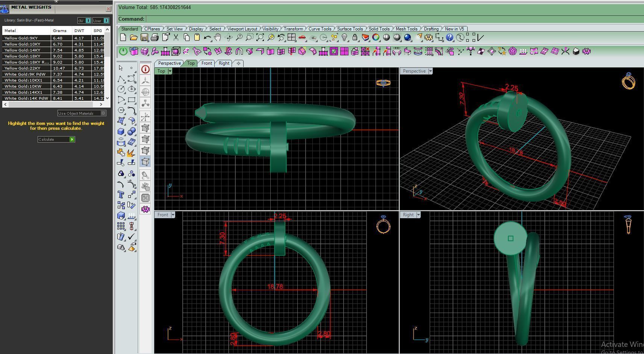Open the Help question mark icon
This screenshot has height=354, width=644.
[x=450, y=37]
